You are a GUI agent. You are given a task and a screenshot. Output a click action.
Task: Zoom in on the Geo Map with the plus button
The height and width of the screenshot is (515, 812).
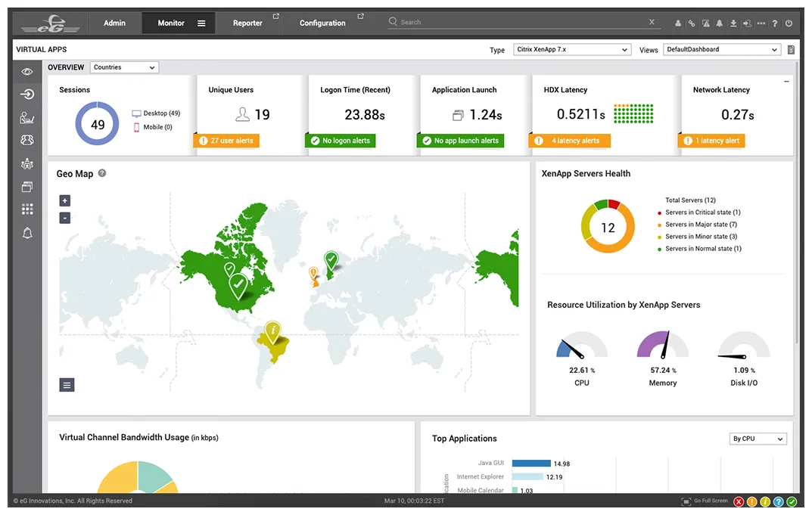(x=64, y=200)
